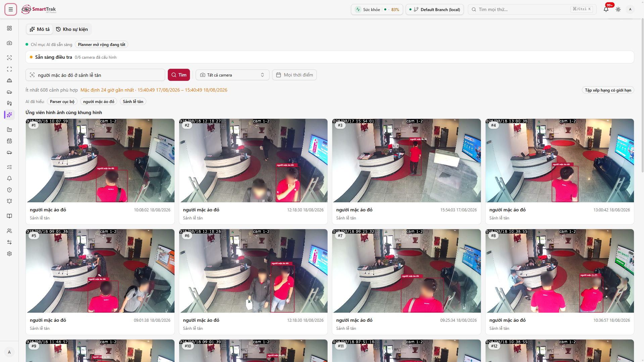
Task: Open result thumbnail #9 at 11:46:57
Action: (100, 351)
